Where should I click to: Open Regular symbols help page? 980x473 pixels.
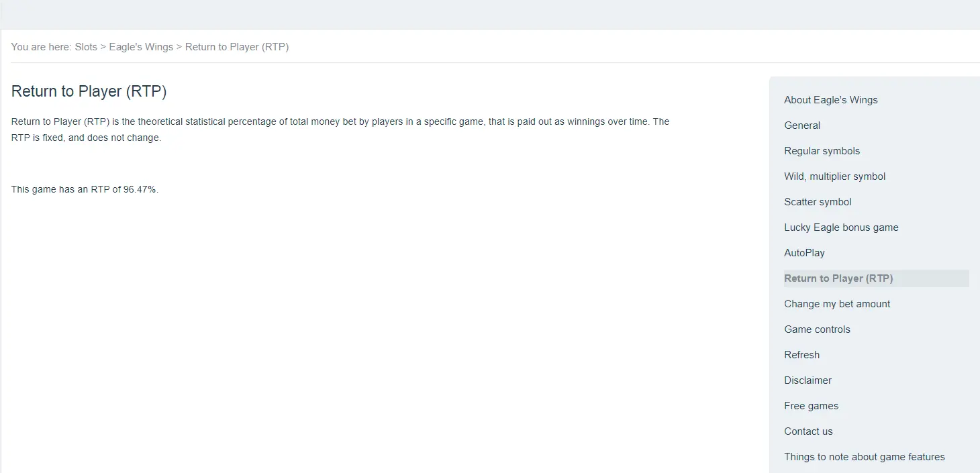[x=822, y=151]
